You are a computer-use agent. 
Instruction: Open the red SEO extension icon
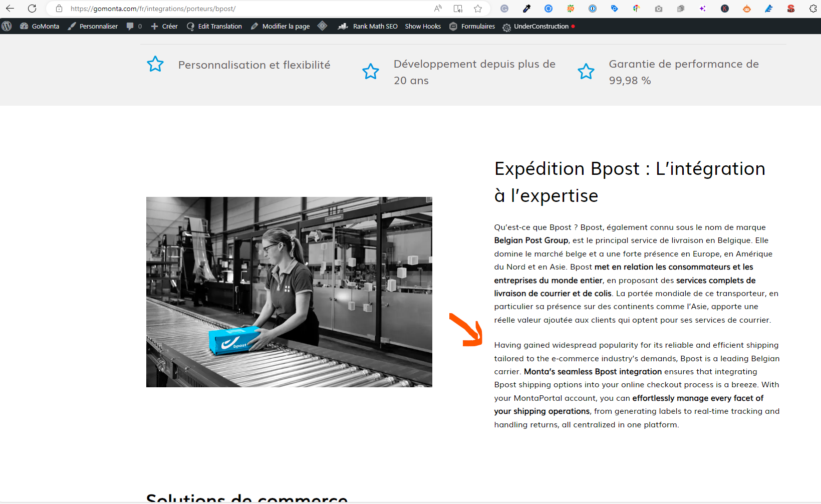pos(791,9)
